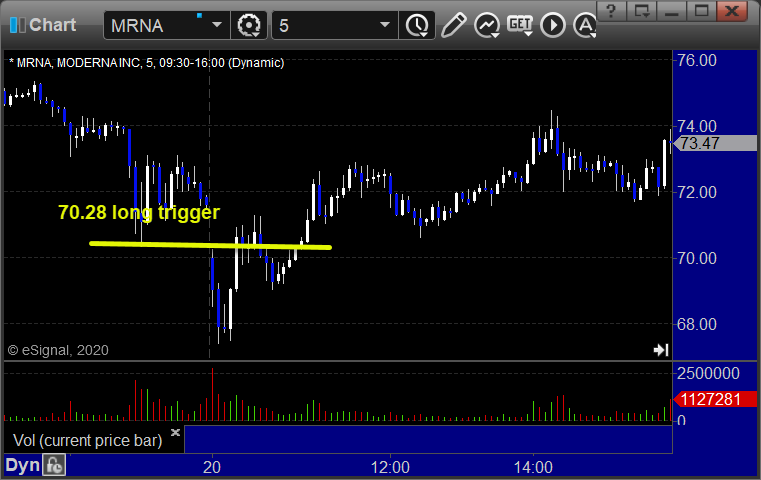The image size is (761, 480).
Task: Open the GET advanced studies menu
Action: pyautogui.click(x=520, y=25)
